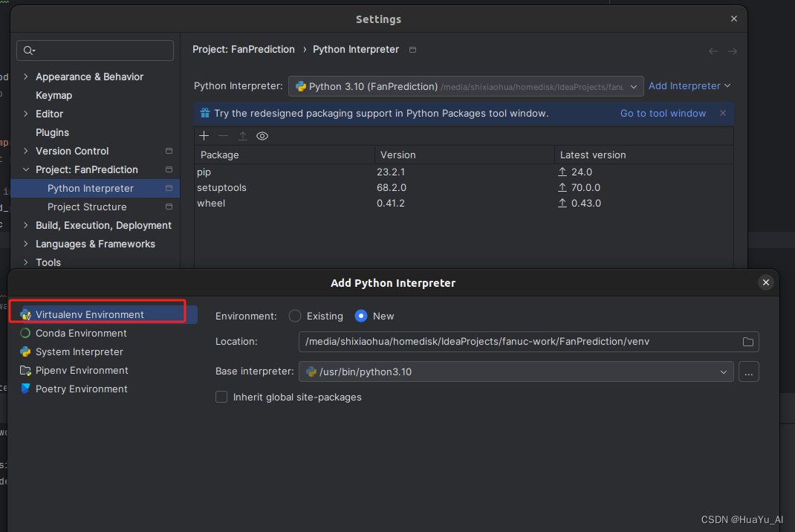Select the wheel package row
The image size is (795, 532).
click(464, 203)
